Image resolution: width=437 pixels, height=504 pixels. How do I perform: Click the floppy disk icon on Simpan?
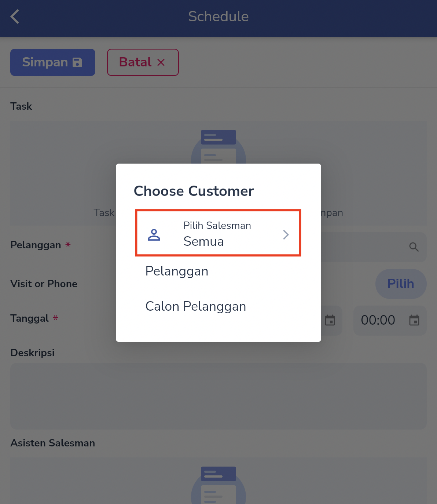tap(77, 62)
